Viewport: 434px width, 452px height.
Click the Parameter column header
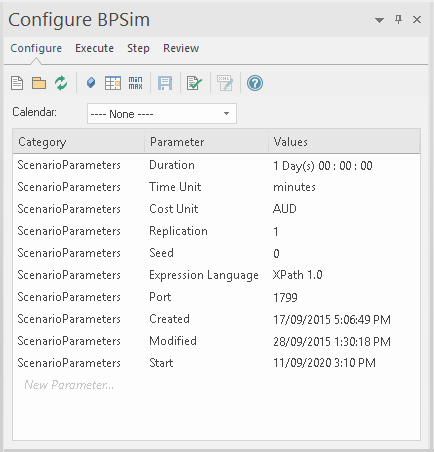[x=206, y=142]
